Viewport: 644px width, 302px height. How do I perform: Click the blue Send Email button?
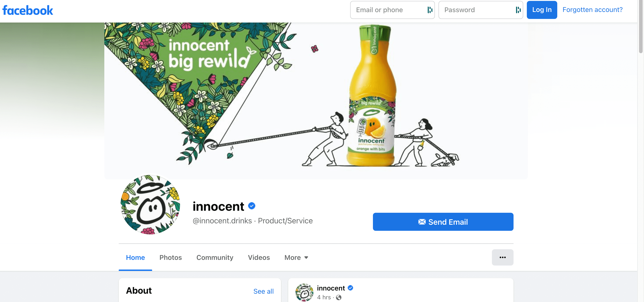(x=443, y=222)
